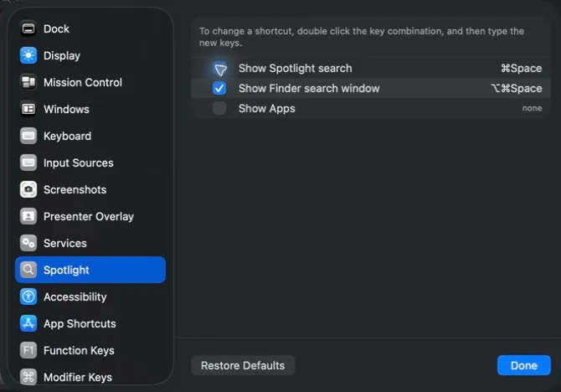This screenshot has width=561, height=392.
Task: Click the Done button
Action: pos(524,365)
